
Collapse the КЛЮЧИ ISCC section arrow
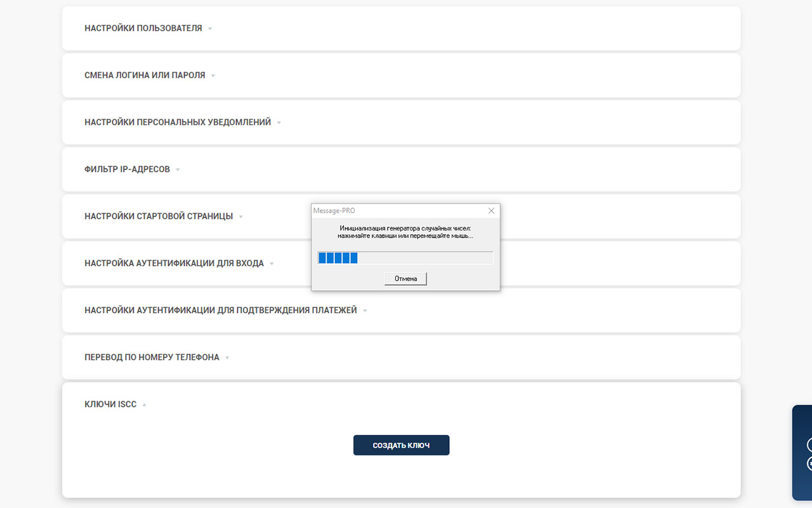point(145,404)
